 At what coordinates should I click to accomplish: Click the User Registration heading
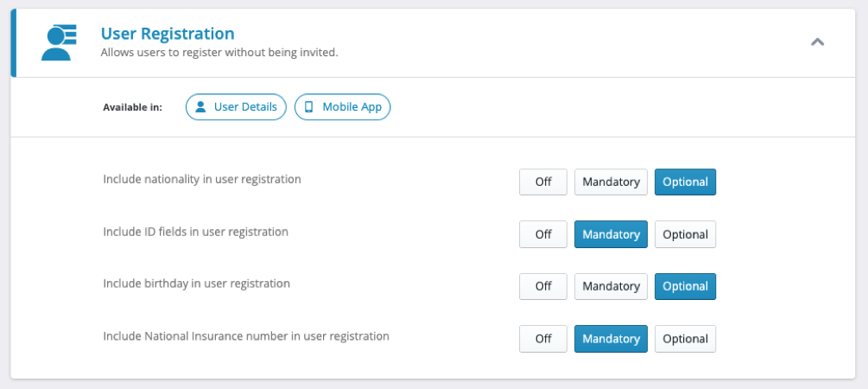[x=168, y=34]
